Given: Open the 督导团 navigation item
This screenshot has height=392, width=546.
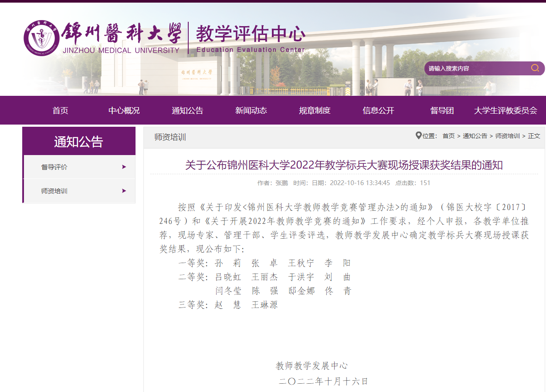Looking at the screenshot, I should tap(442, 111).
